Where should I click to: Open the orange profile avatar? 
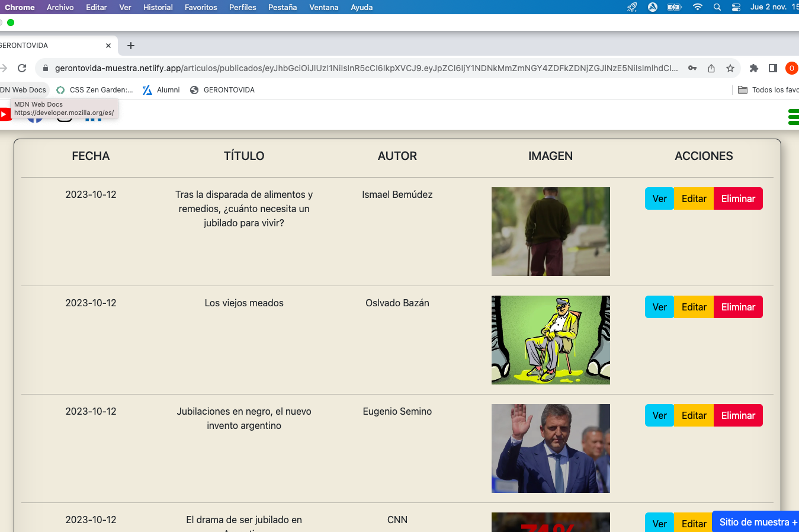[792, 68]
